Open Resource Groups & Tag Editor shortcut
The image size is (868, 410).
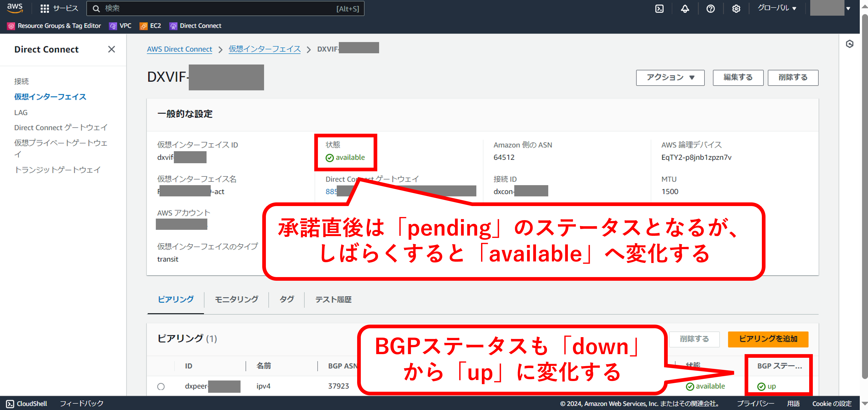point(54,26)
